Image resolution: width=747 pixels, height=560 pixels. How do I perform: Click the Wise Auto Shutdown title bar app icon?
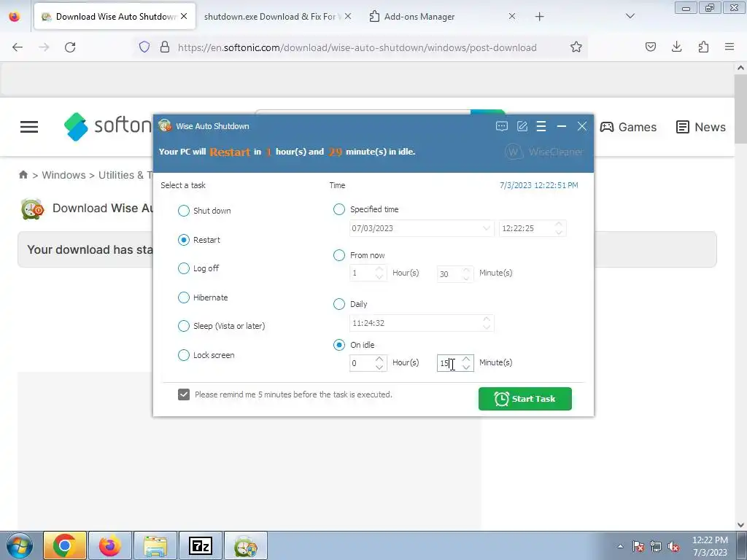pyautogui.click(x=165, y=125)
